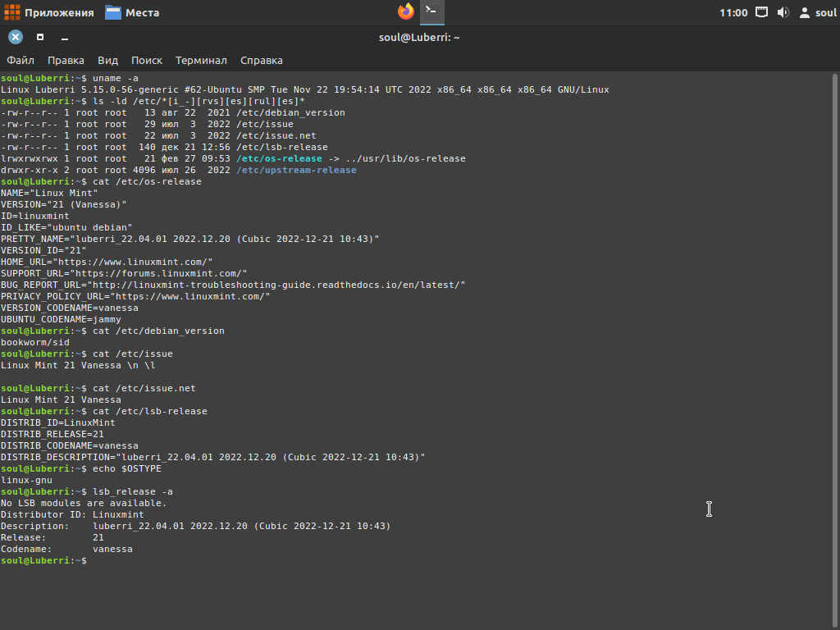This screenshot has height=630, width=840.
Task: Click the PRIVACY_POLICY_URL link
Action: coord(189,296)
